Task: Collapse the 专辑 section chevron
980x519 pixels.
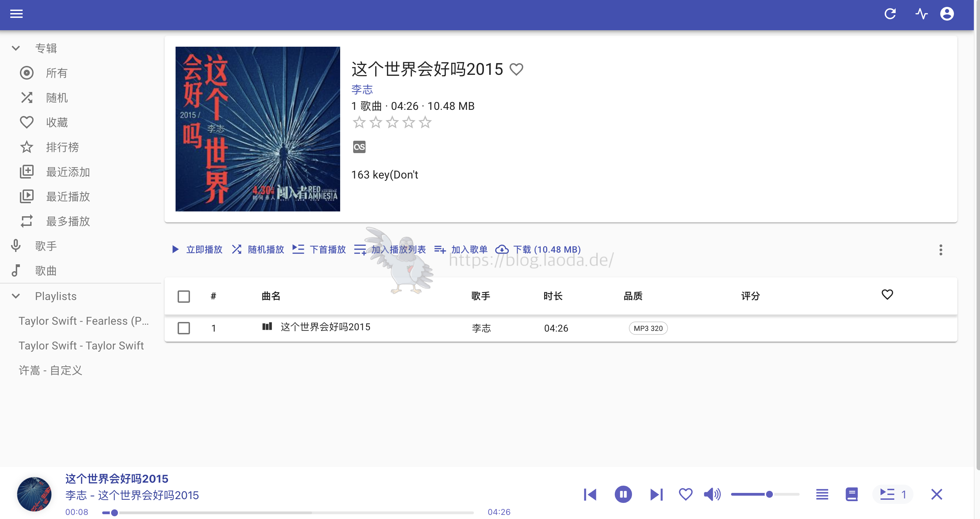Action: tap(15, 48)
